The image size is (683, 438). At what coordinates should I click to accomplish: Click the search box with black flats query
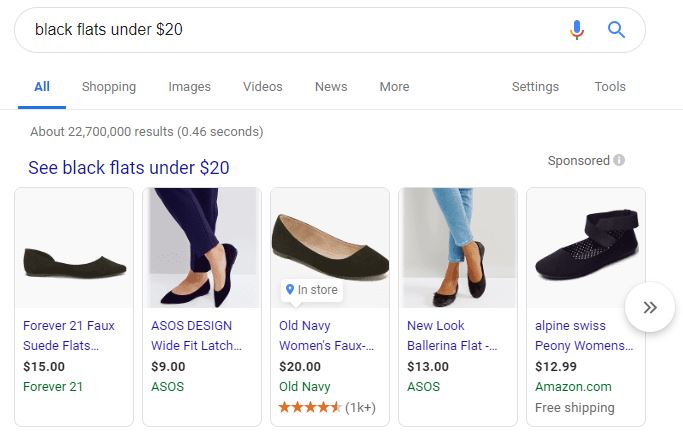click(330, 30)
